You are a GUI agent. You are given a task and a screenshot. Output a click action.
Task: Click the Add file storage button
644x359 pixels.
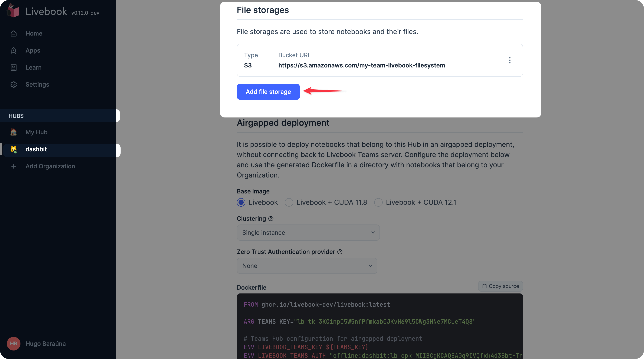point(268,92)
